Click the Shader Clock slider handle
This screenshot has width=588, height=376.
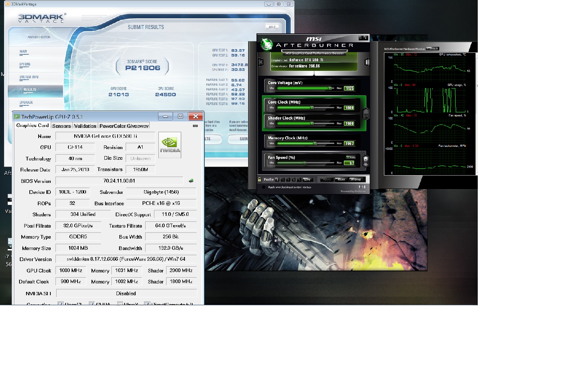point(312,123)
